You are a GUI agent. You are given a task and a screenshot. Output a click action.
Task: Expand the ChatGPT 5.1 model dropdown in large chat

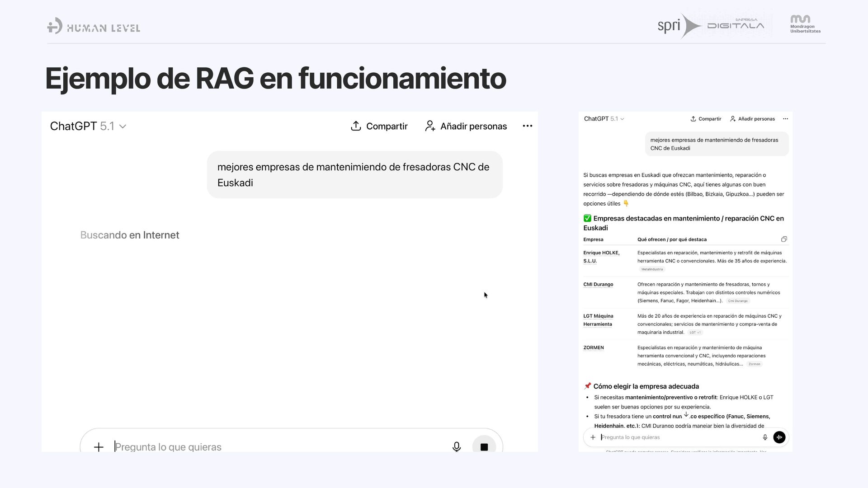point(123,127)
